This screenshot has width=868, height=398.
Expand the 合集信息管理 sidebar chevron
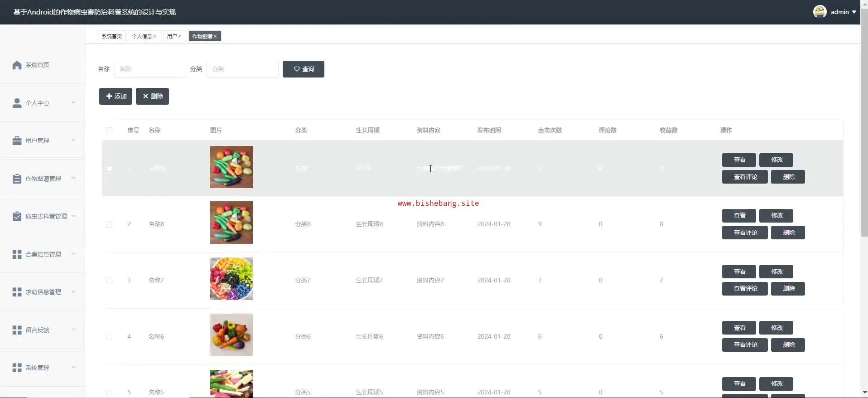tap(73, 254)
